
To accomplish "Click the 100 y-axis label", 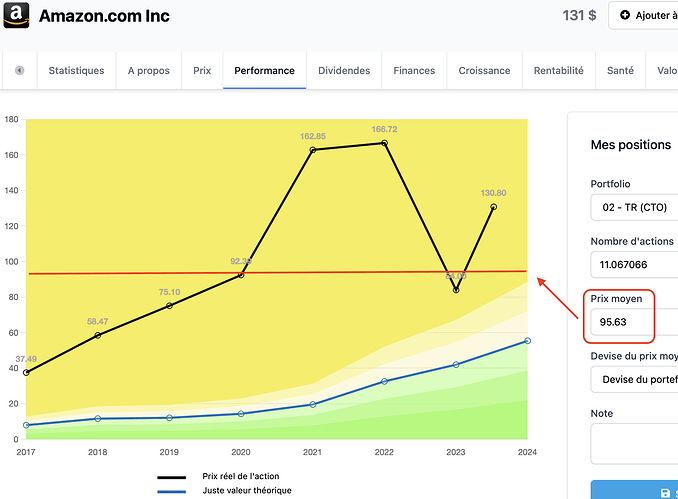I will 12,262.
